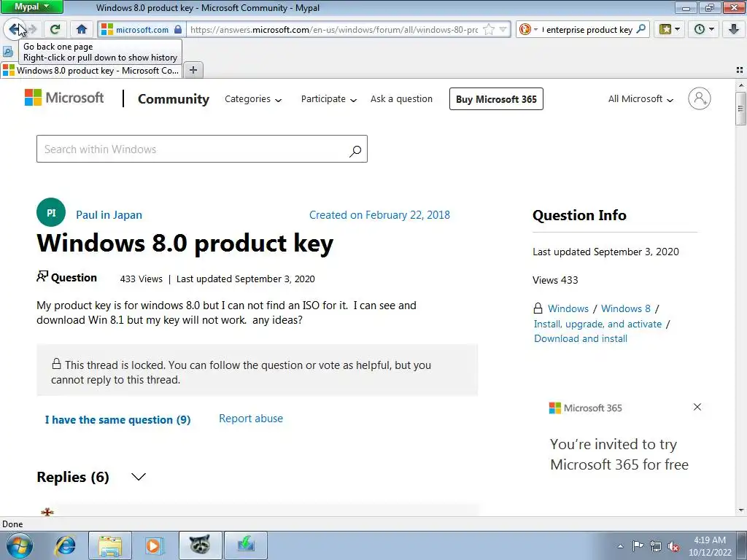Open DuckDuckGo search engine selector
The width and height of the screenshot is (747, 560).
coord(528,29)
